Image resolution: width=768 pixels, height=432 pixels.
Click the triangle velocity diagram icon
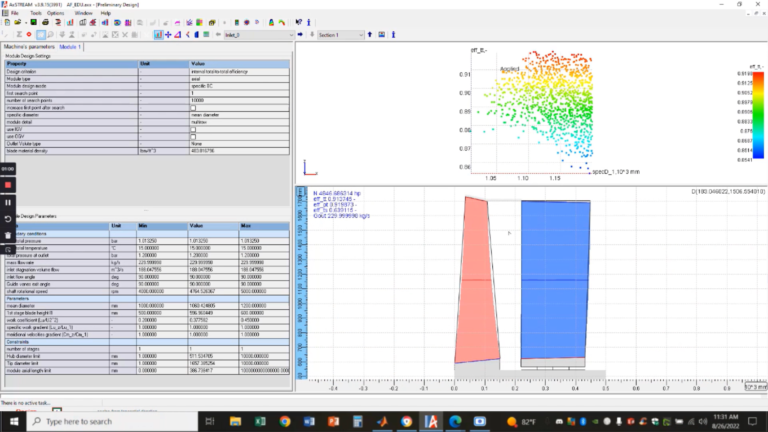[x=178, y=35]
